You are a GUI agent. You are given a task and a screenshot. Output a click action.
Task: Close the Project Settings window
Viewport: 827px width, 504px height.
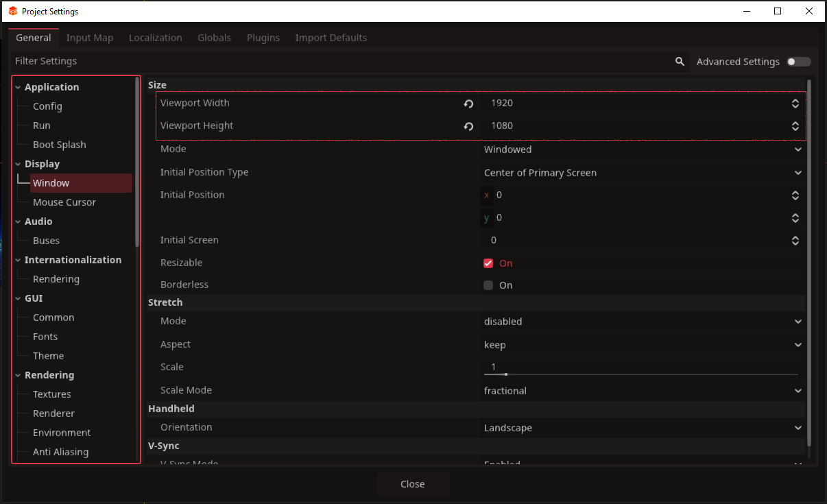point(809,11)
